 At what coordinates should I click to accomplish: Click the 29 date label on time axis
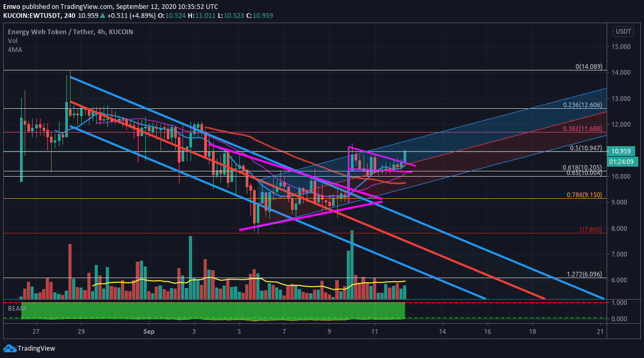pos(81,332)
